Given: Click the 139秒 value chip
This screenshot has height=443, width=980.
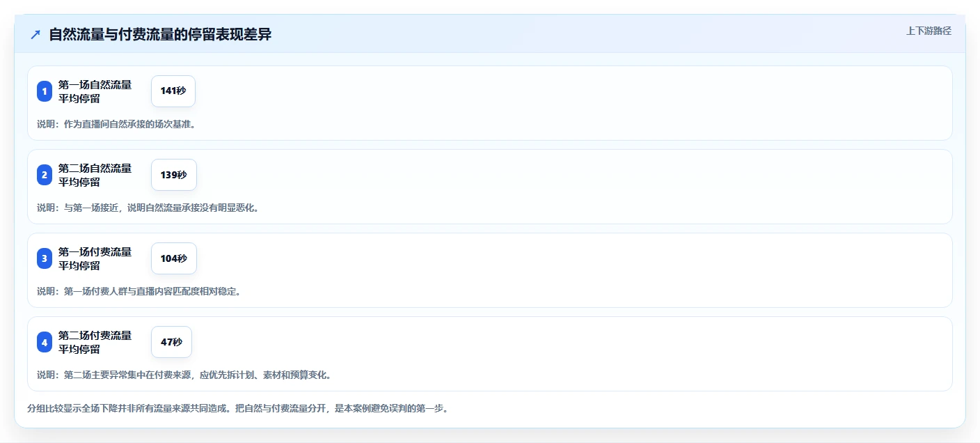Looking at the screenshot, I should [x=174, y=175].
